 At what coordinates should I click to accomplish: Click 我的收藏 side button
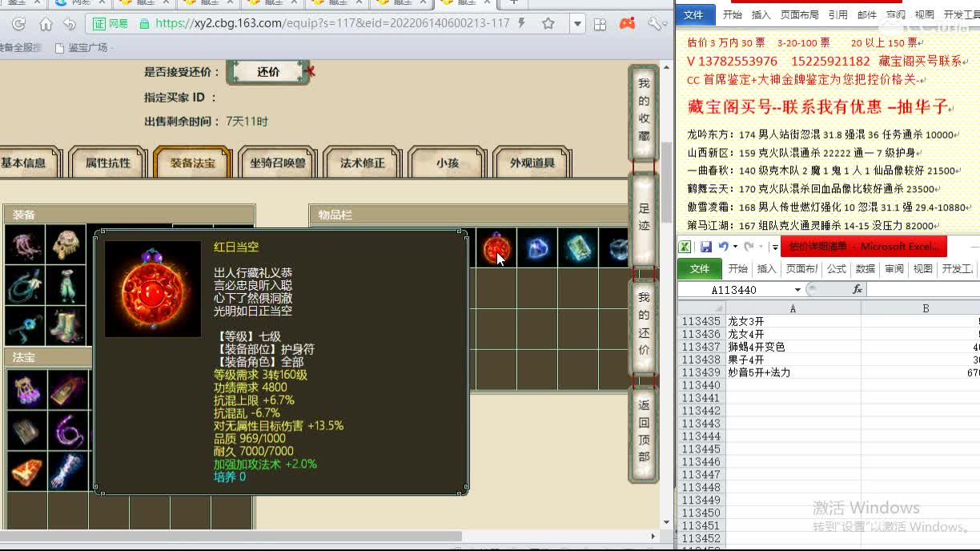[x=644, y=111]
